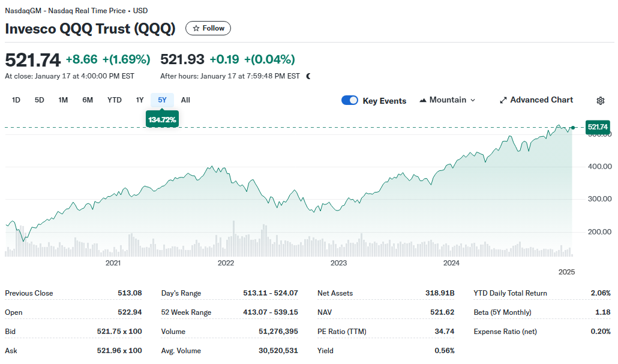
Task: Click PE Ratio (TTM) value 34.74
Action: 445,332
